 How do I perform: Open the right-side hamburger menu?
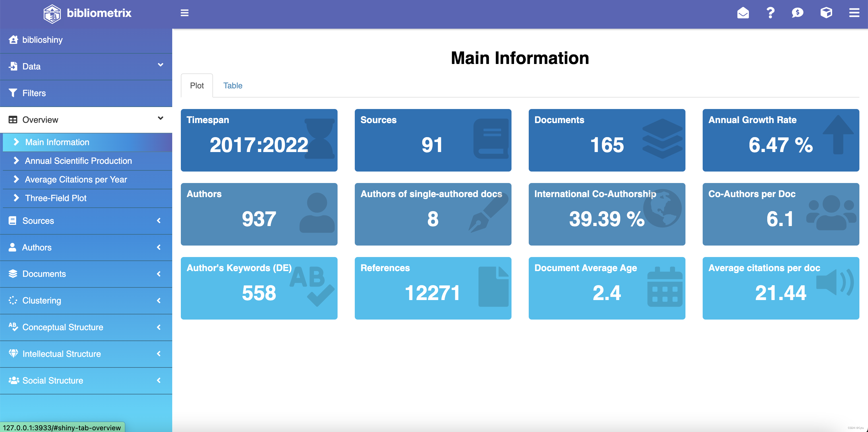coord(854,13)
